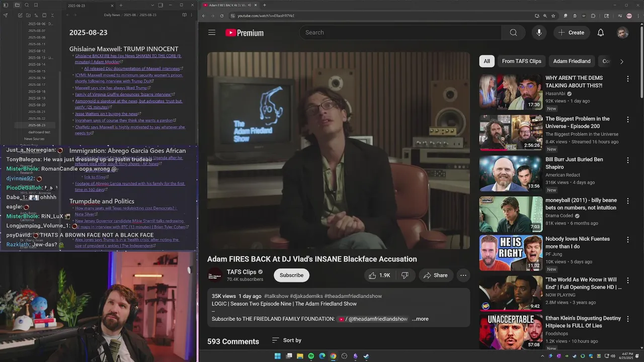Open Spotify from the taskbar
Screen dimensions: 644x362
(311, 356)
